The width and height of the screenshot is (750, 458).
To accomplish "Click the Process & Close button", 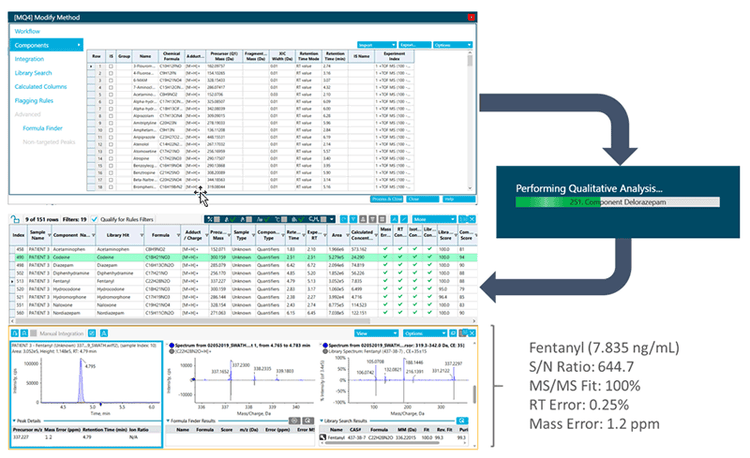I will 387,198.
